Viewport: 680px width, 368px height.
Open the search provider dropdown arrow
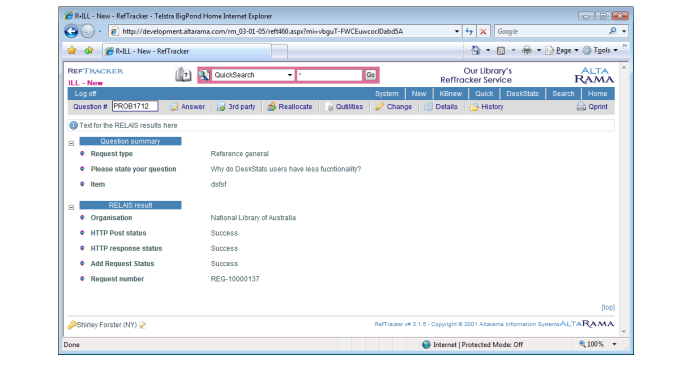click(624, 31)
